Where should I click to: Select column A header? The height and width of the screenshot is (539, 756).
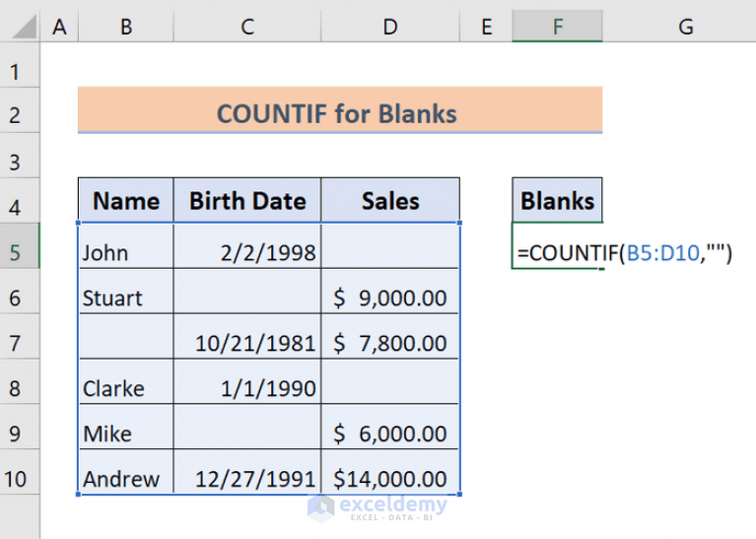pos(59,27)
